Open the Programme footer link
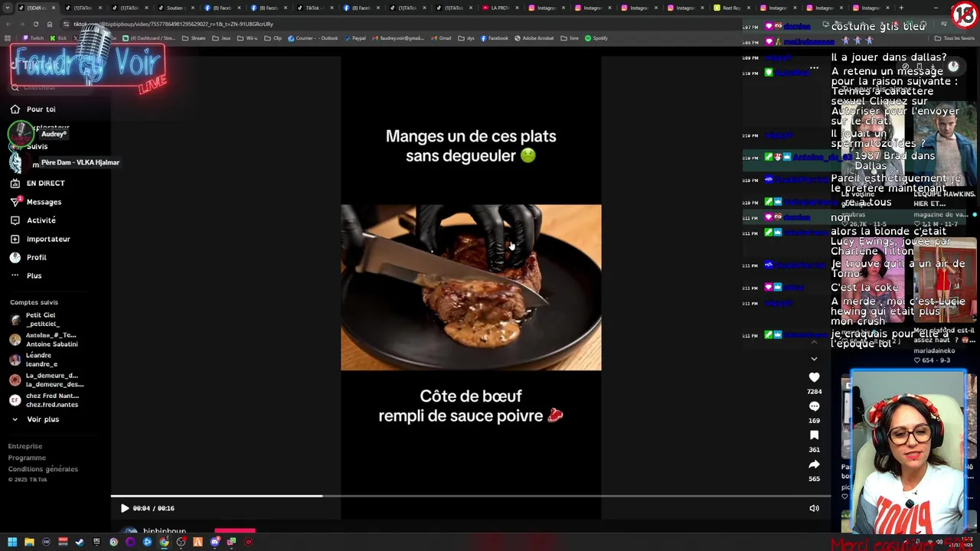Image resolution: width=980 pixels, height=551 pixels. click(x=27, y=458)
